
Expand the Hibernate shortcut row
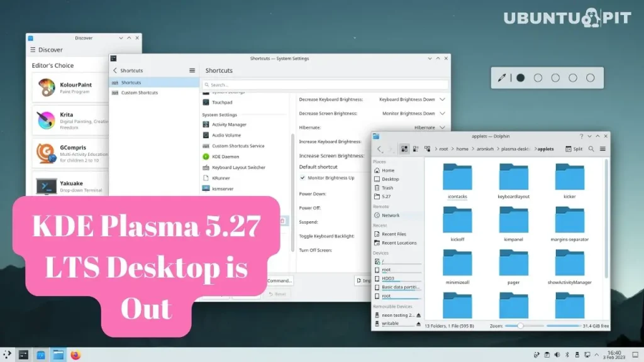click(442, 128)
